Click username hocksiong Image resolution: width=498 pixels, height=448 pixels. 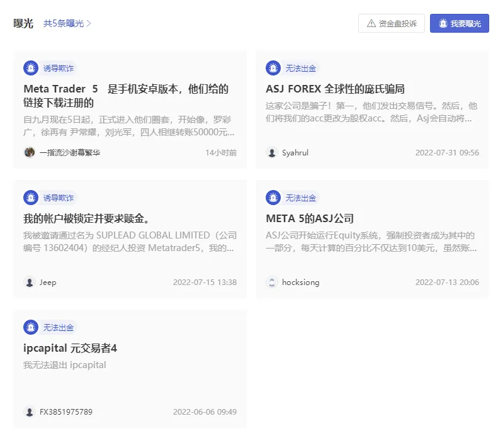300,283
